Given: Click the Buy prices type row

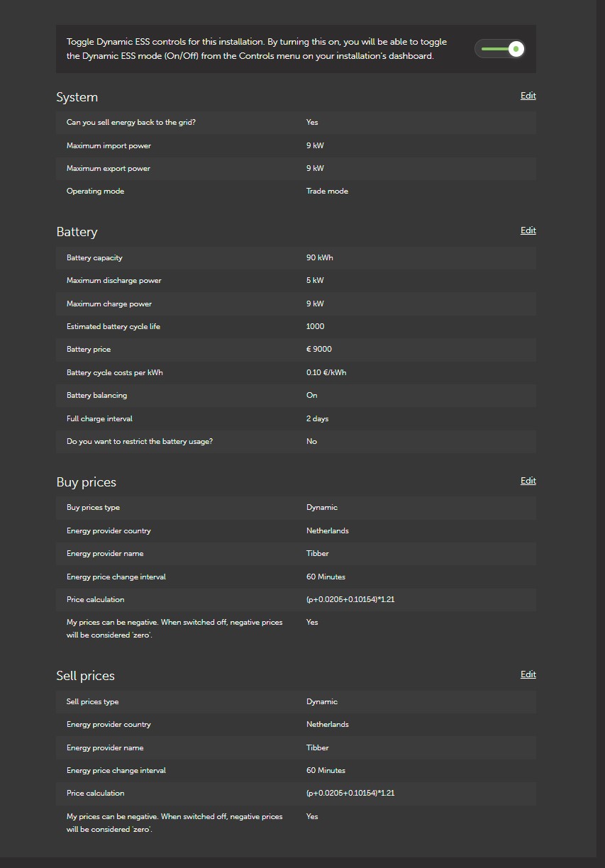Looking at the screenshot, I should pos(296,508).
